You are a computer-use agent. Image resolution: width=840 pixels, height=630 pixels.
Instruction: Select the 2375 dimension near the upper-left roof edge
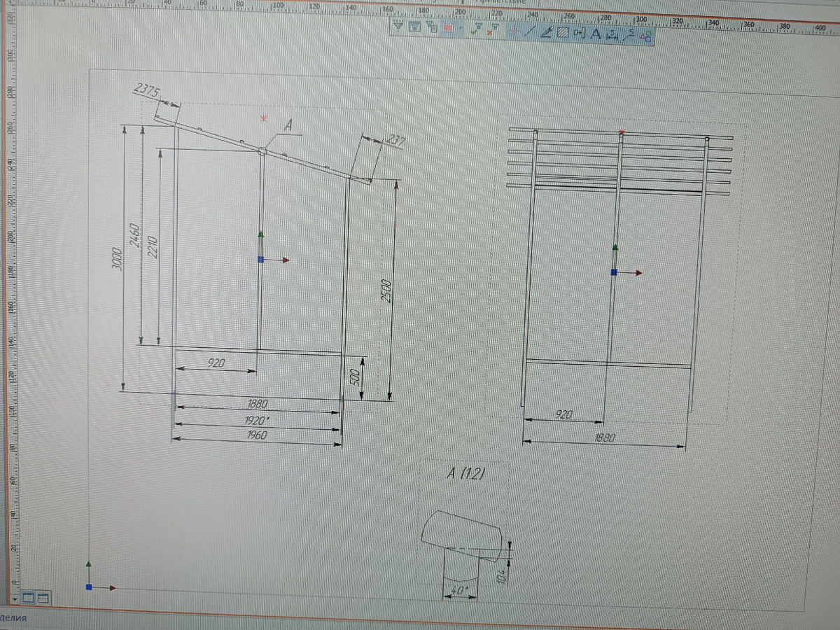tap(147, 90)
